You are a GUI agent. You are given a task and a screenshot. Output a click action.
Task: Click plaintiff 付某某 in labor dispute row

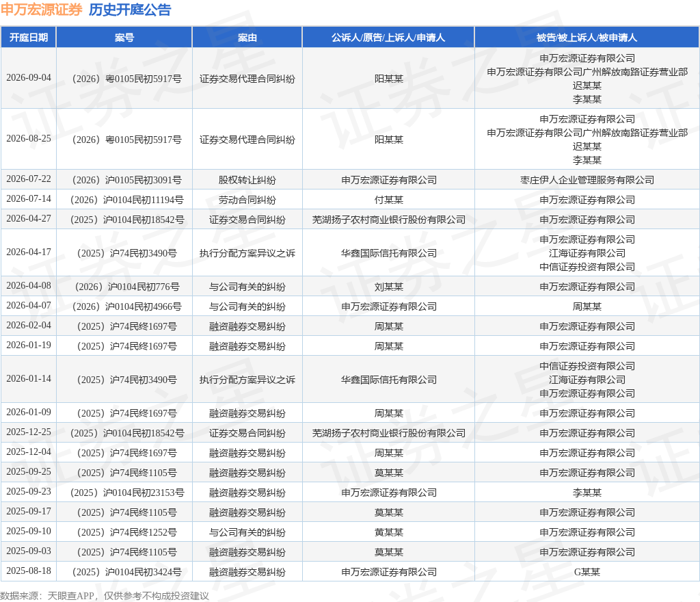(388, 200)
